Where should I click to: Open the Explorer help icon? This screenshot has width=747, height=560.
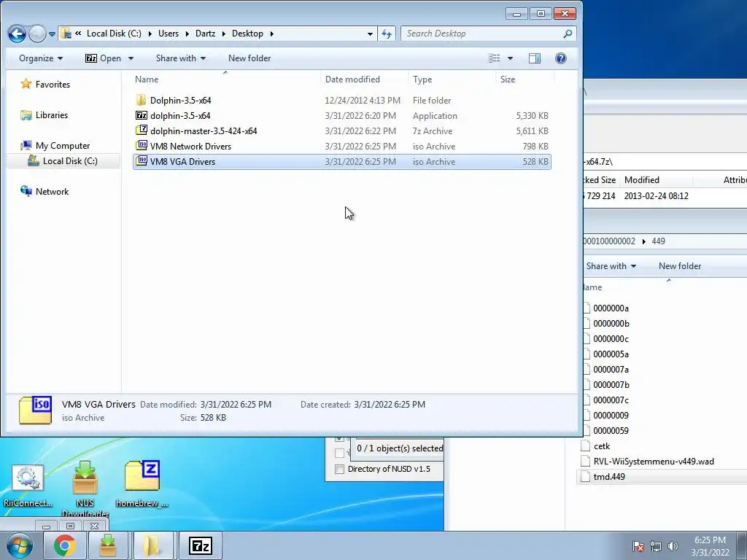tap(561, 58)
